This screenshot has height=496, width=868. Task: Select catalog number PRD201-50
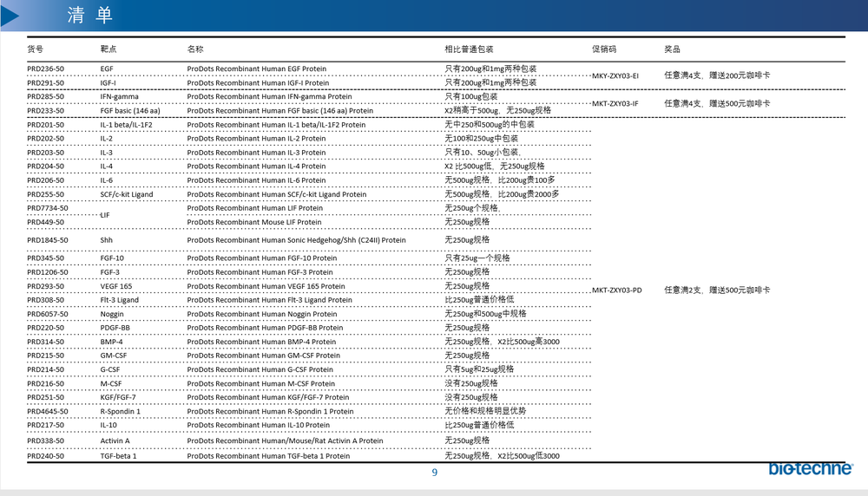tap(45, 125)
